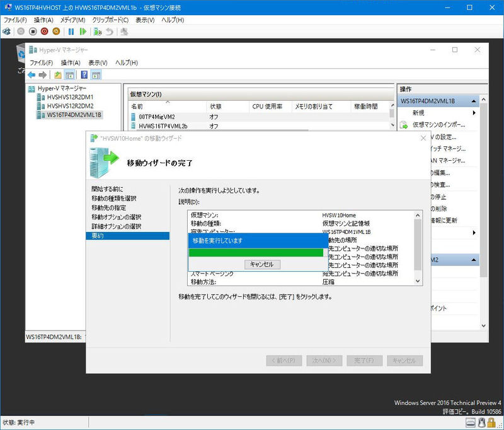This screenshot has height=430, width=504.
Task: Open ファイル(F) menu of VM Connection window
Action: coord(15,20)
